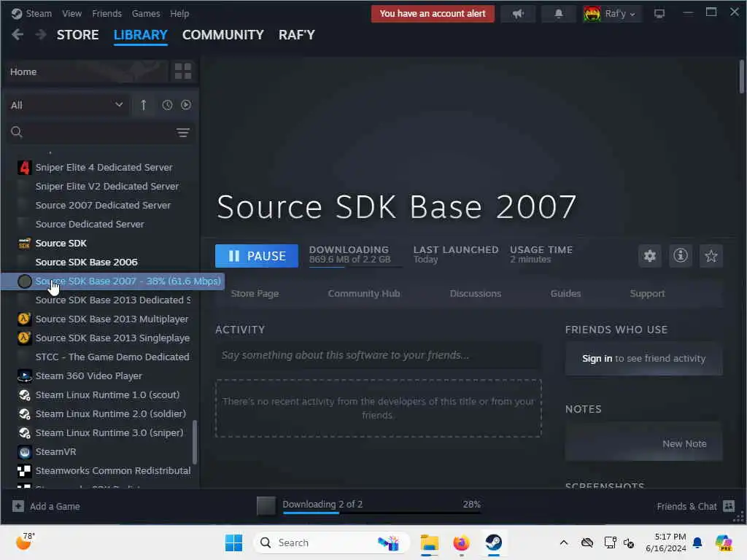This screenshot has width=747, height=560.
Task: Open the Store Page link
Action: pos(255,293)
